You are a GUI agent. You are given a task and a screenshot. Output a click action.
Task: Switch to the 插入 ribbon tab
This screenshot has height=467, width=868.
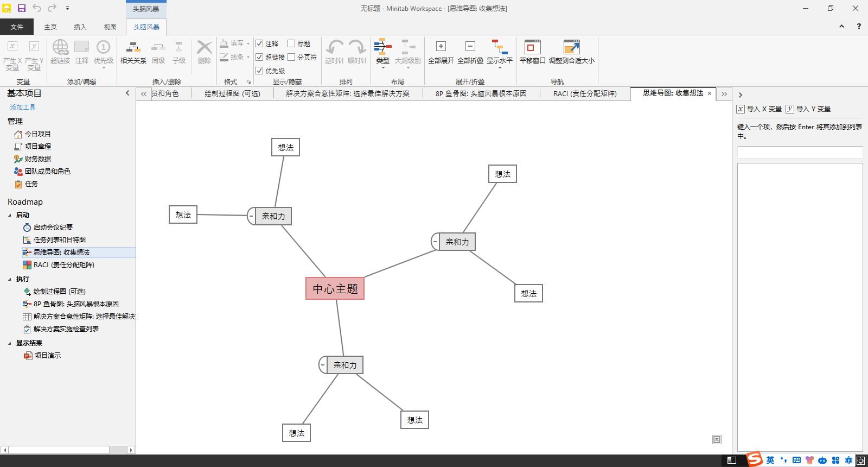pyautogui.click(x=80, y=27)
